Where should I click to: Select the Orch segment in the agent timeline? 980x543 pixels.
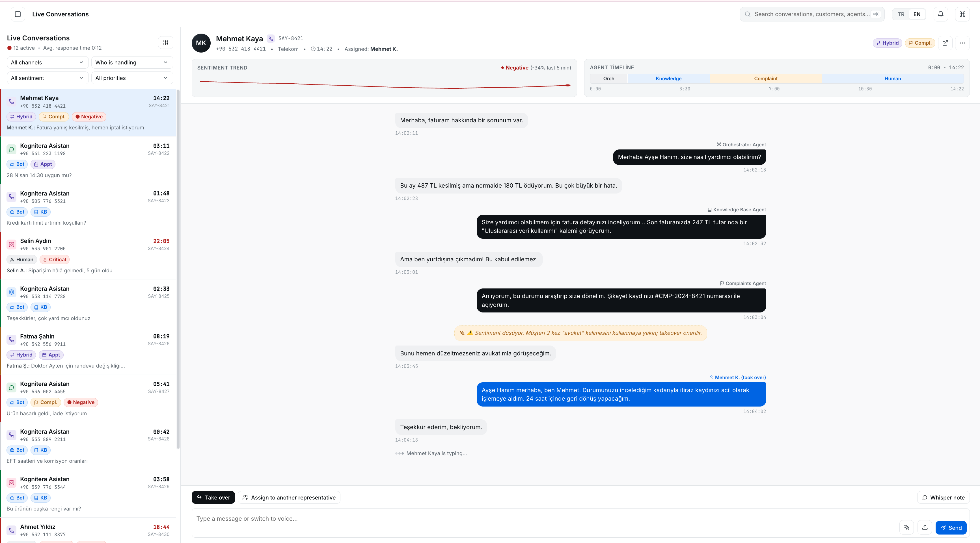pyautogui.click(x=609, y=78)
